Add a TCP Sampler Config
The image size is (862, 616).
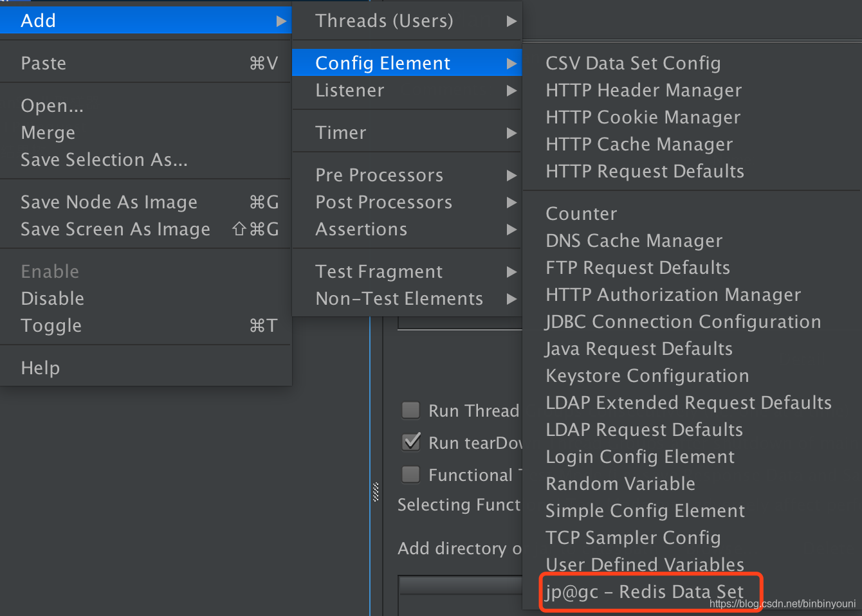pos(692,538)
